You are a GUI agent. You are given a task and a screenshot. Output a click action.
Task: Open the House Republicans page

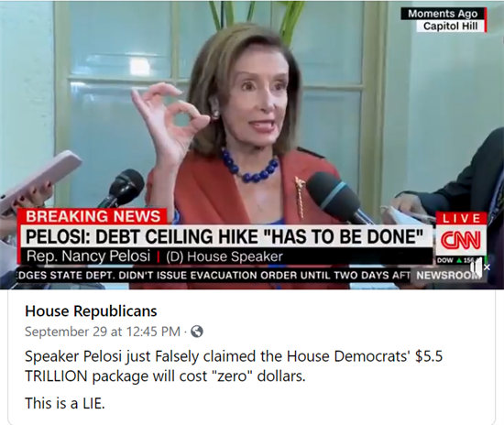click(x=91, y=311)
